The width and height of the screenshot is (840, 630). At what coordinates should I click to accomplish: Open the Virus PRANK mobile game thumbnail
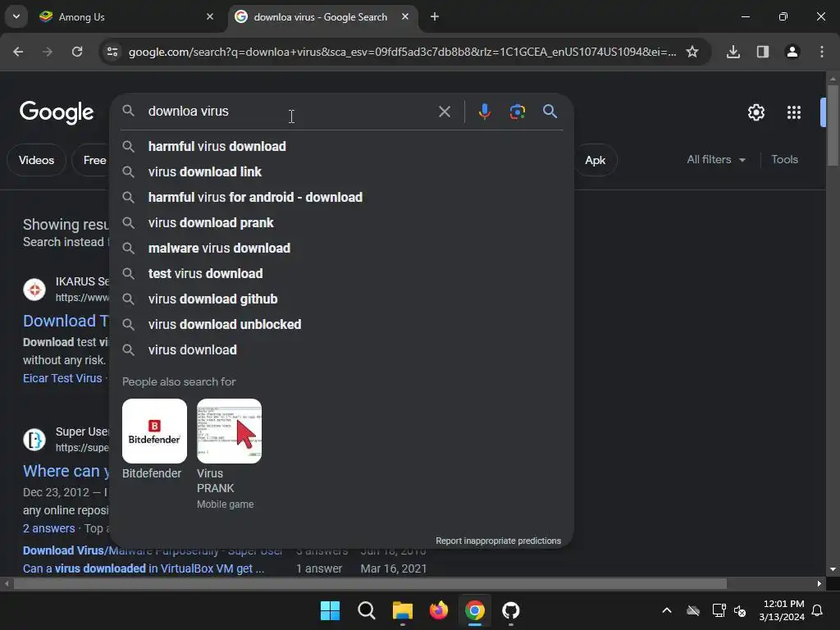point(230,431)
